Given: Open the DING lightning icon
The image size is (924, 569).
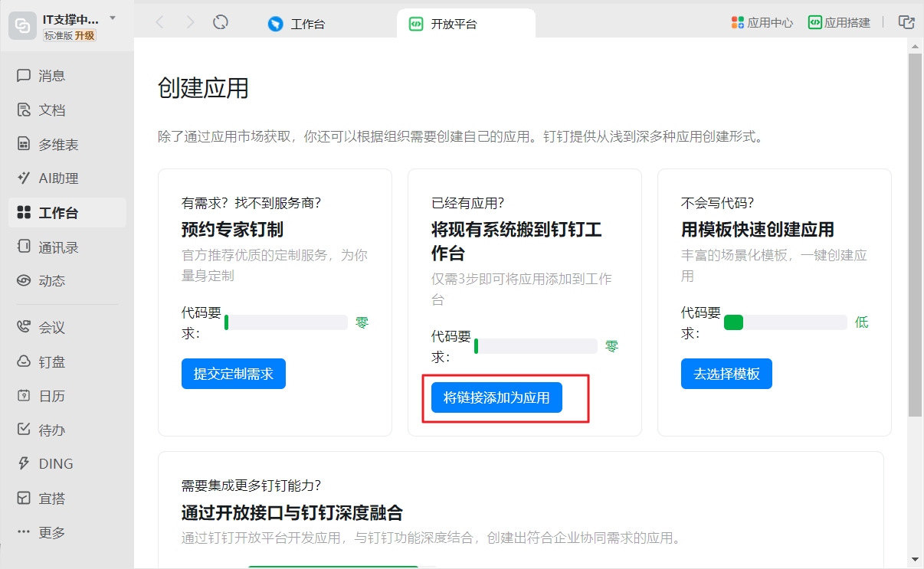Looking at the screenshot, I should tap(24, 464).
